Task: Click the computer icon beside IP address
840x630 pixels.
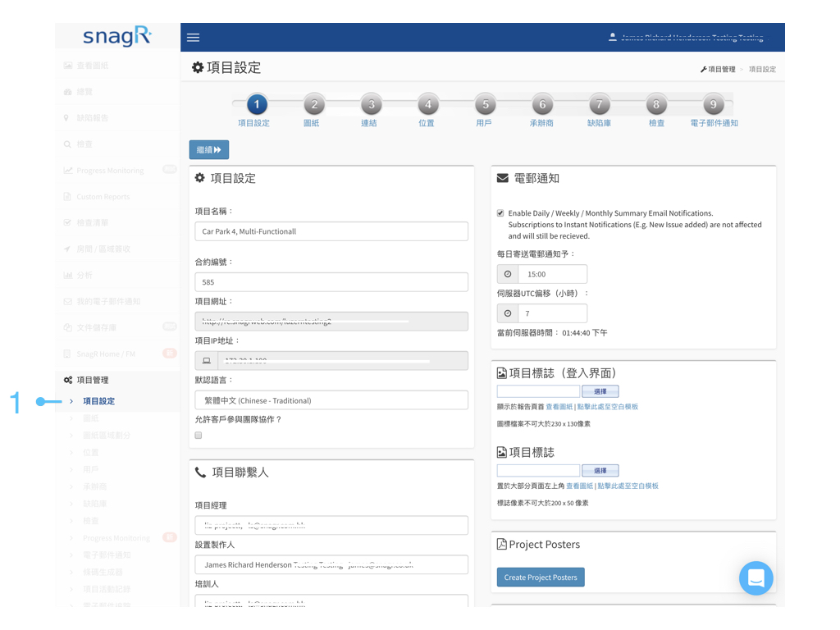Action: pos(206,361)
